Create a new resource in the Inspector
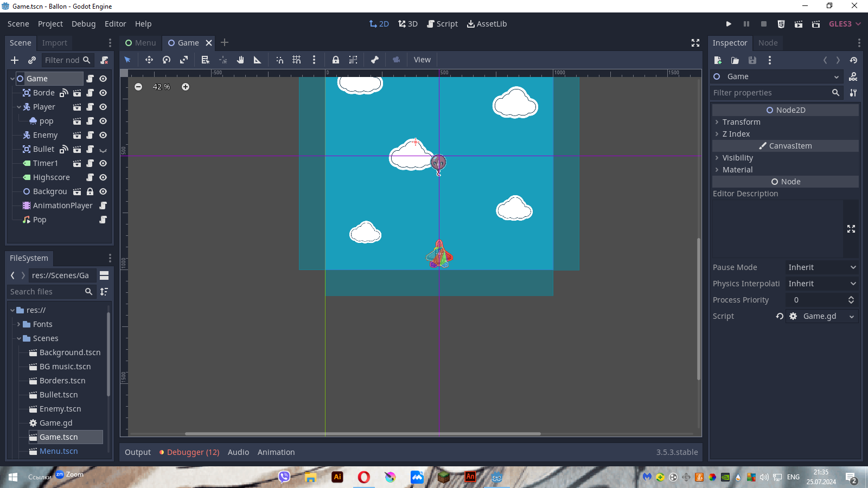Viewport: 868px width, 488px height. coord(718,60)
